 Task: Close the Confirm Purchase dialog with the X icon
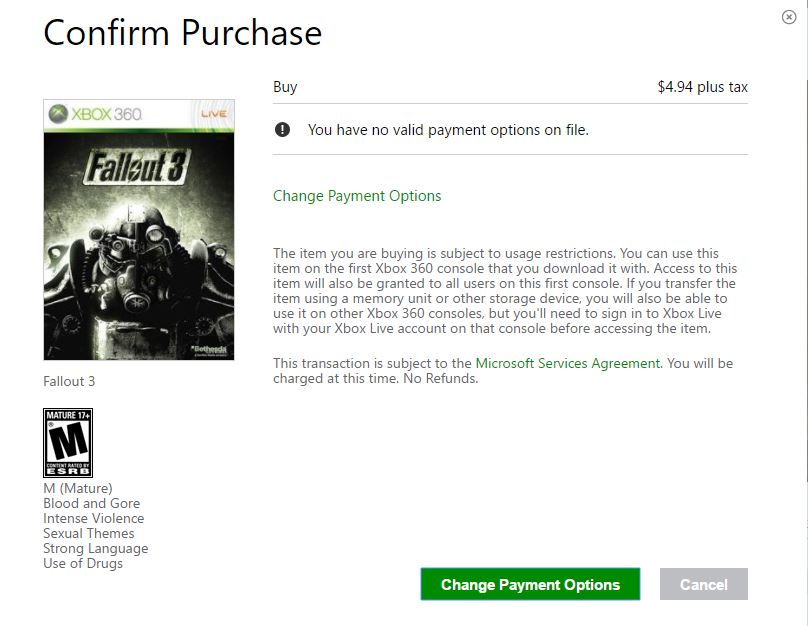coord(789,17)
